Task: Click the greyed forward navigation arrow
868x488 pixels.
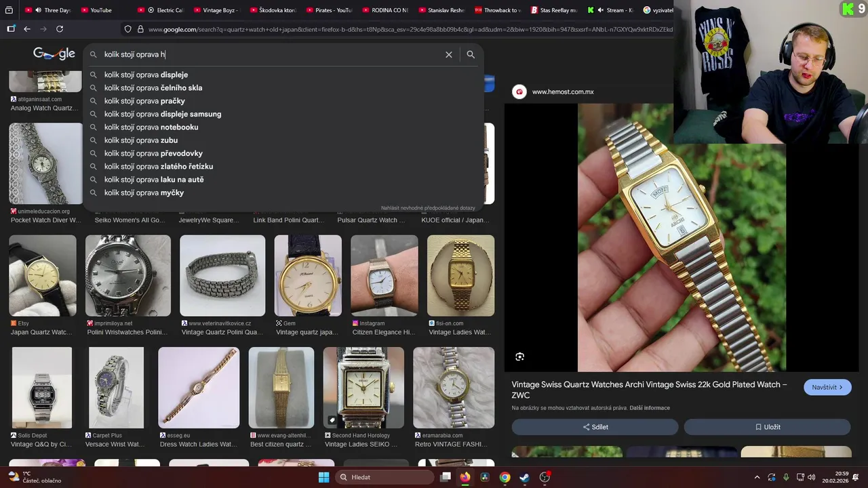Action: [x=43, y=29]
